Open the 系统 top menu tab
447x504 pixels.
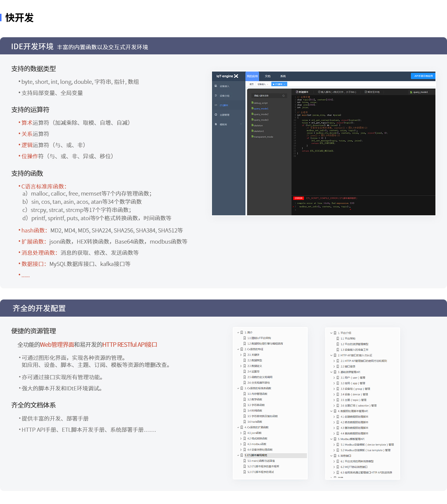[283, 76]
